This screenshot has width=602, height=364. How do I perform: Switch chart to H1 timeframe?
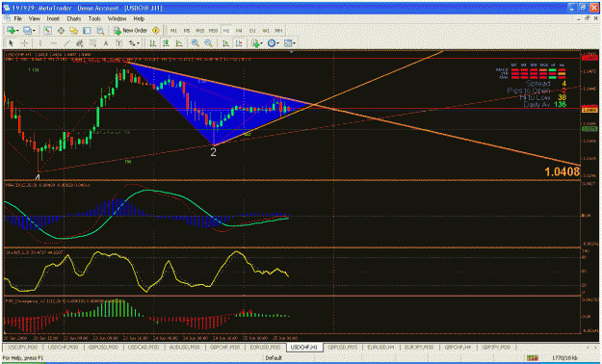(226, 31)
